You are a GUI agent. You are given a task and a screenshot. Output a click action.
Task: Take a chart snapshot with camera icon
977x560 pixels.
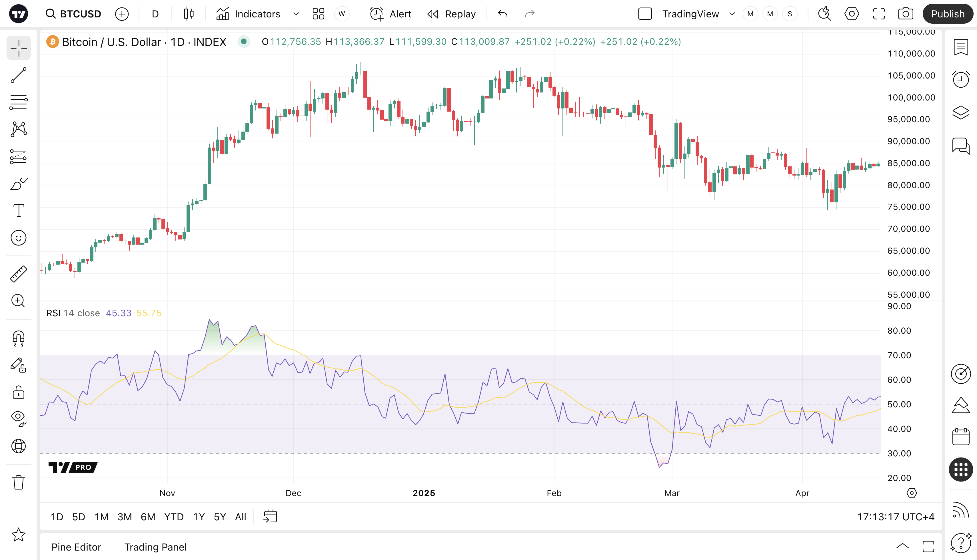(905, 14)
